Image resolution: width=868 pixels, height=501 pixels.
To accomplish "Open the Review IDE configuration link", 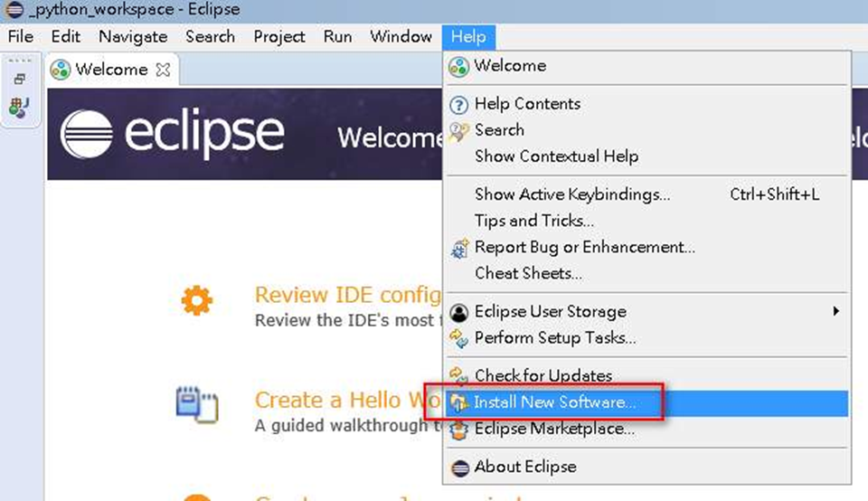I will tap(348, 296).
